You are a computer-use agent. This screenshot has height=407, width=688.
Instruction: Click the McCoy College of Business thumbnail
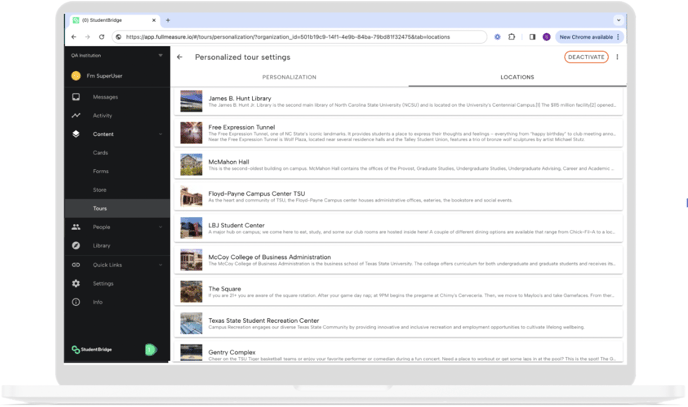191,260
